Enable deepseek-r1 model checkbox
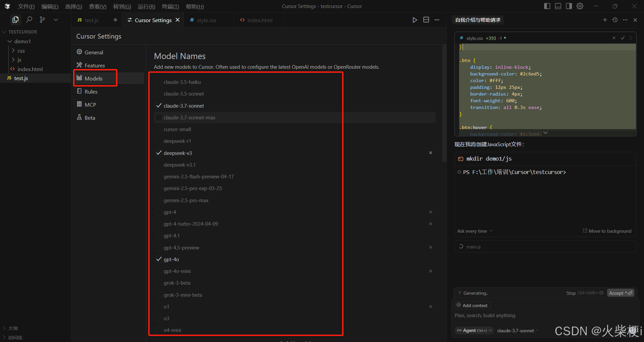The width and height of the screenshot is (644, 342). pos(159,141)
